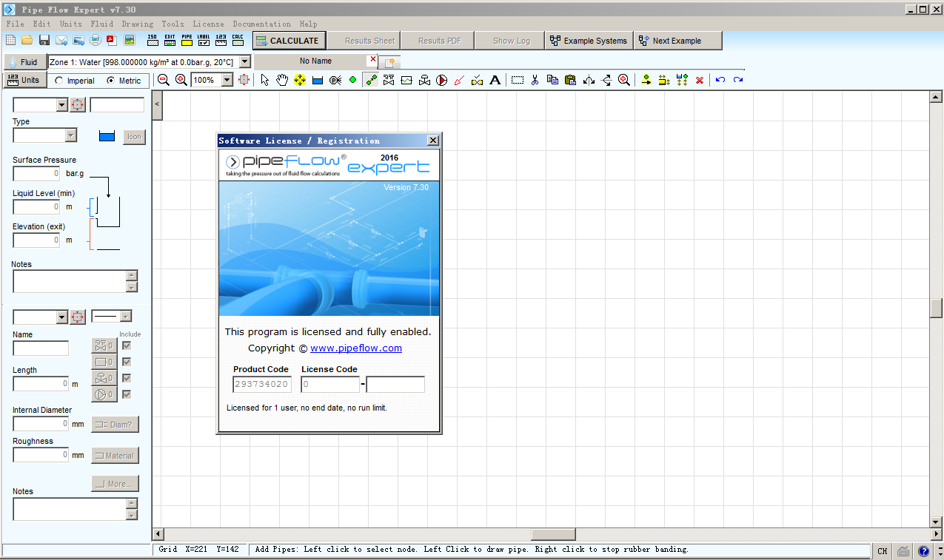Open the Tools menu
Image resolution: width=944 pixels, height=560 pixels.
173,24
